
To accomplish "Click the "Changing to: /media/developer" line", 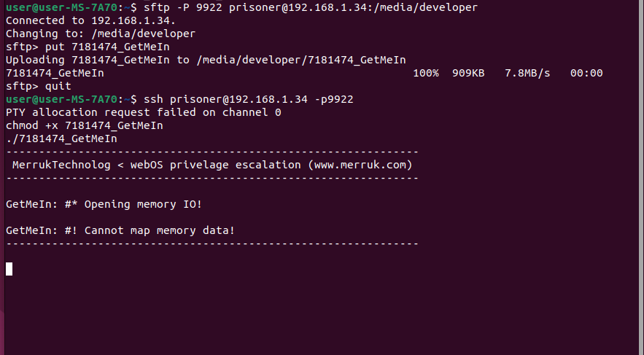I will click(x=100, y=34).
